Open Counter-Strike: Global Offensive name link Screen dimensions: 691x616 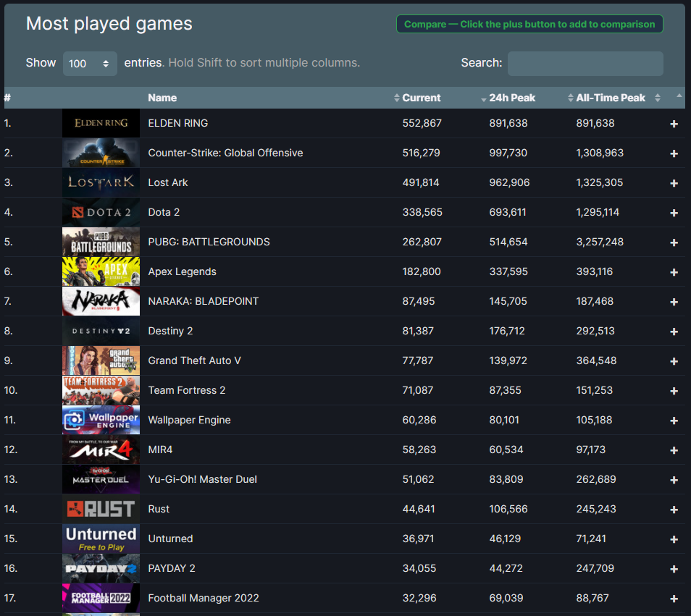226,153
